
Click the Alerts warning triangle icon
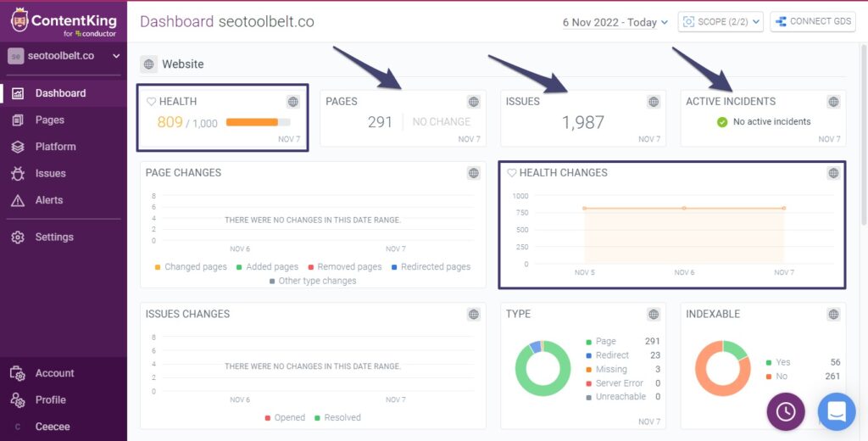click(18, 200)
